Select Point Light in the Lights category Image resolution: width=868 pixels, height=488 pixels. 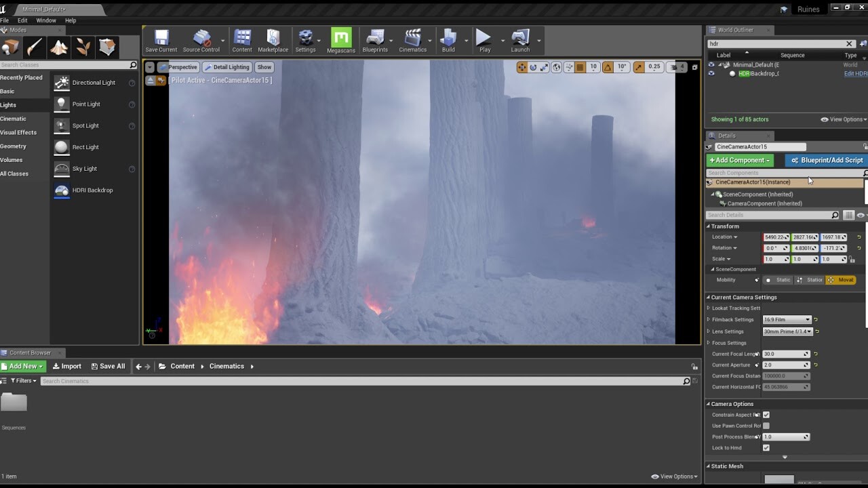pos(85,104)
